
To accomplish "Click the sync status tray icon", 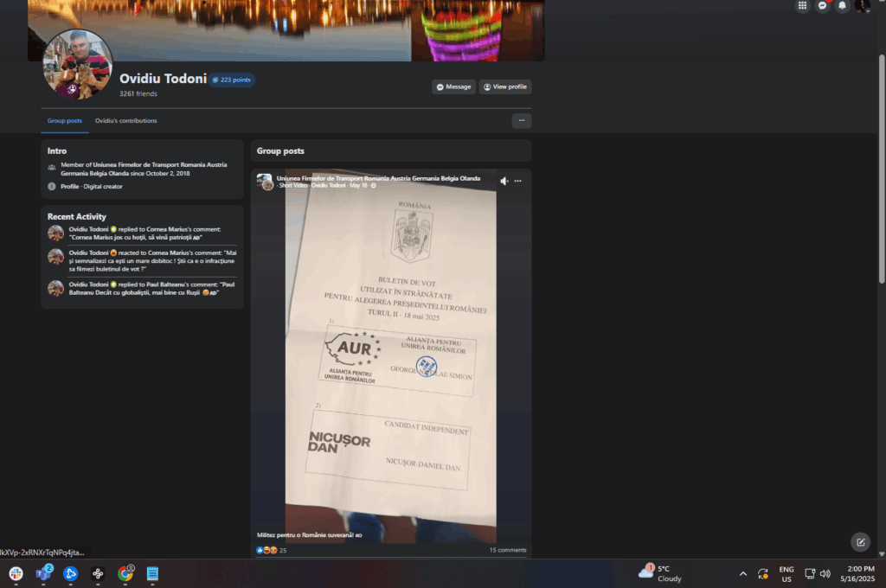I will tap(763, 574).
